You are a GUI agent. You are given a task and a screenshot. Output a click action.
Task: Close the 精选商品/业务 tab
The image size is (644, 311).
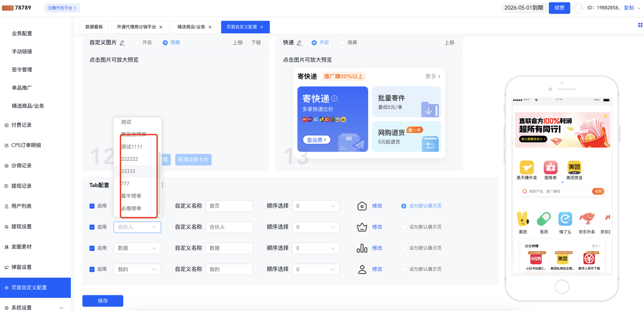click(x=210, y=27)
